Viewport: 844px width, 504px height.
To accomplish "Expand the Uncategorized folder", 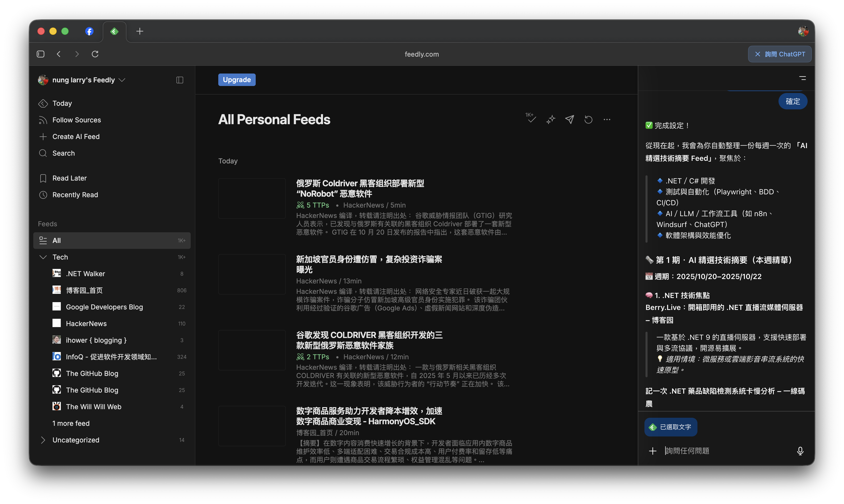I will (43, 440).
